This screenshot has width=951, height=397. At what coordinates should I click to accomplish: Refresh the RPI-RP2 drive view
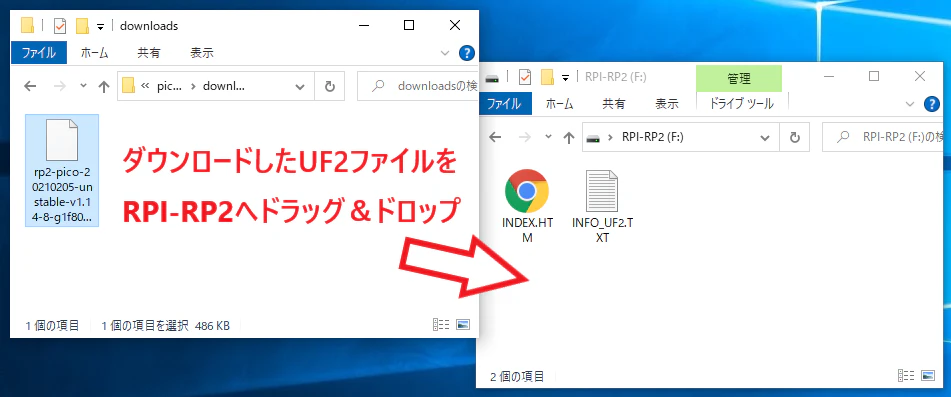795,138
